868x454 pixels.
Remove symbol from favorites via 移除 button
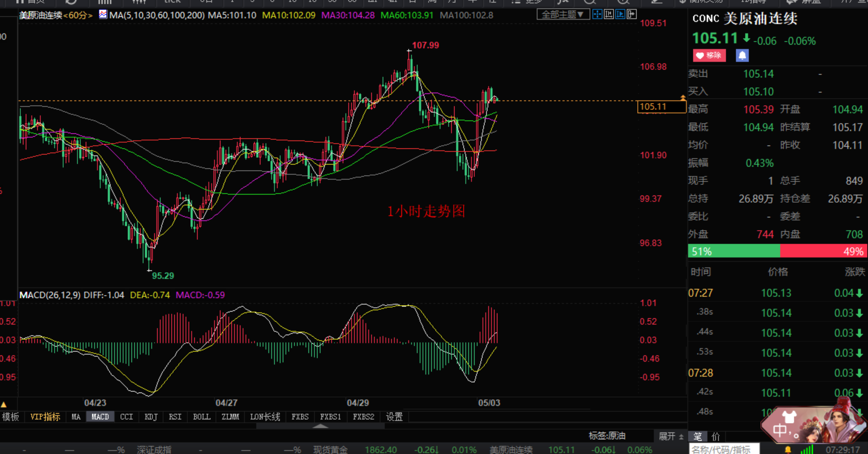[x=709, y=56]
